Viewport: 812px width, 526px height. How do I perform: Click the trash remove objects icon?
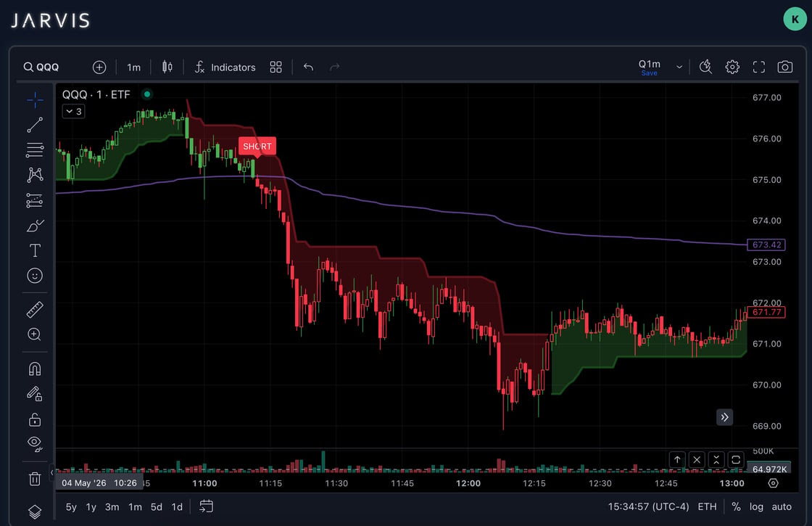point(35,478)
